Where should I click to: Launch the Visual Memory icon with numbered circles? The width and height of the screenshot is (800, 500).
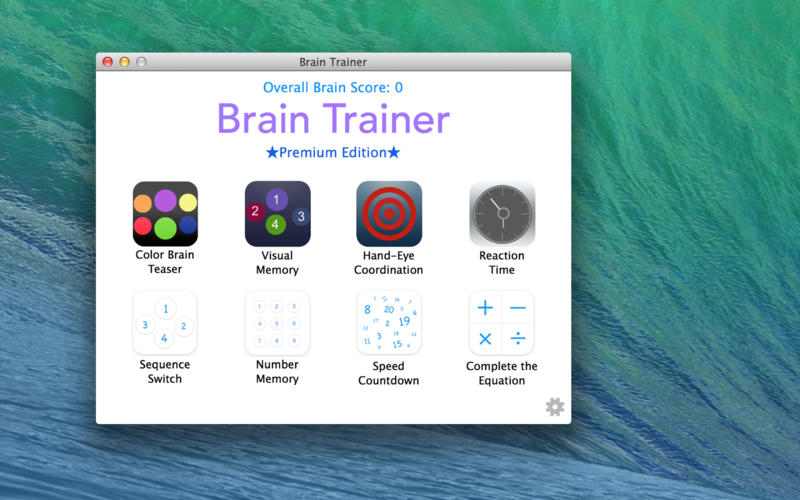click(278, 214)
